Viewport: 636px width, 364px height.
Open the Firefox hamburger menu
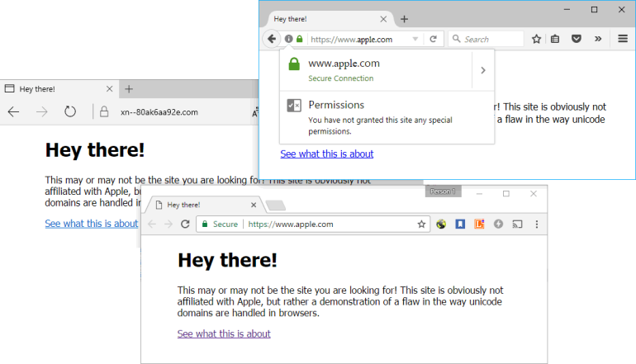click(x=623, y=39)
